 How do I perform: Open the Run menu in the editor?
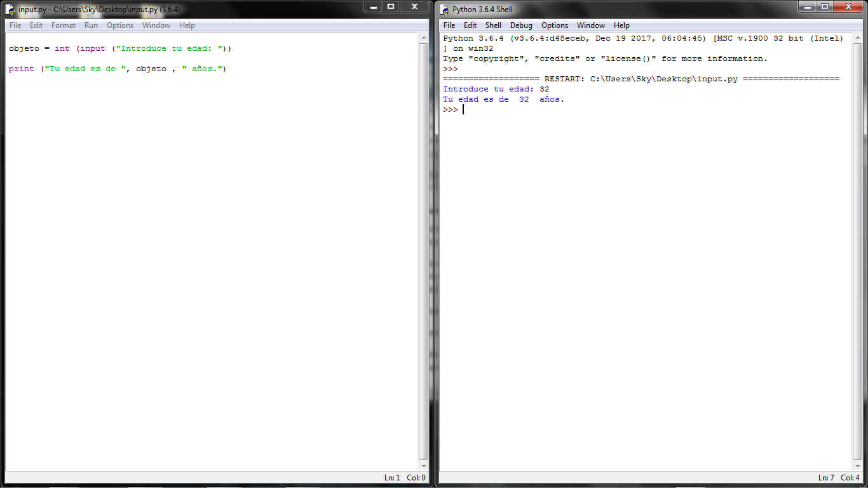coord(91,25)
